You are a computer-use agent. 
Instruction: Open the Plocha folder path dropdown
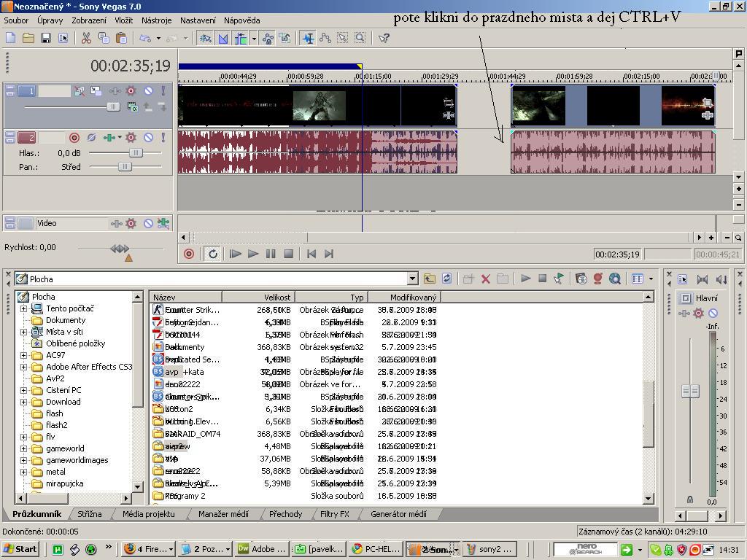tap(412, 279)
